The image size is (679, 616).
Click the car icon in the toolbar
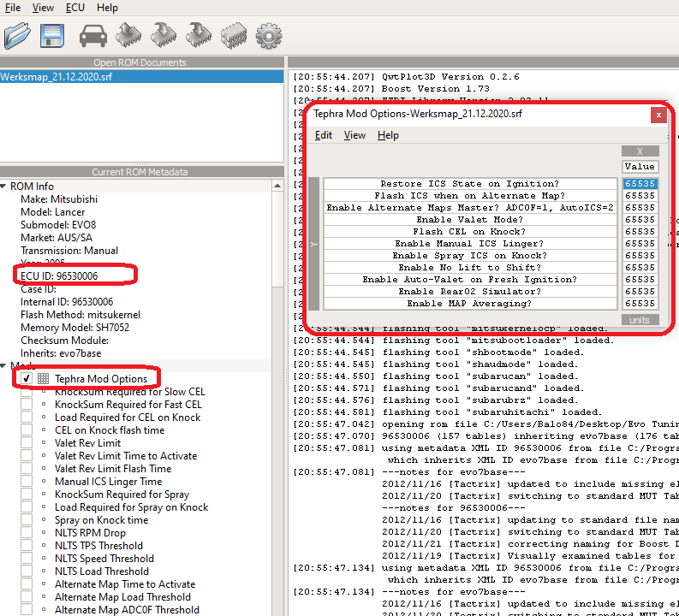[92, 36]
